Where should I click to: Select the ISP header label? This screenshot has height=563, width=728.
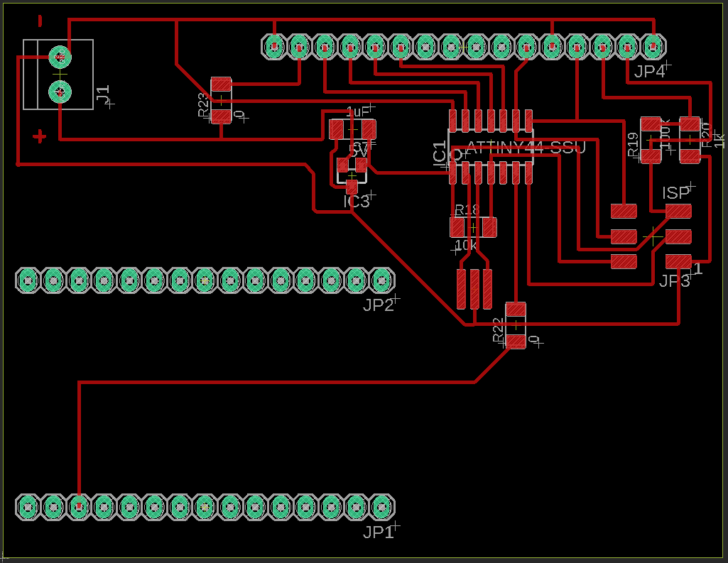click(x=675, y=192)
